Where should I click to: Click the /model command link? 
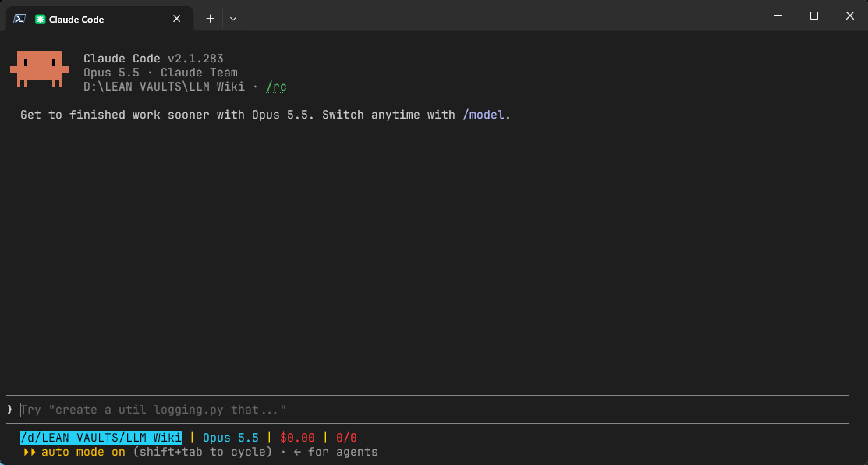[484, 115]
